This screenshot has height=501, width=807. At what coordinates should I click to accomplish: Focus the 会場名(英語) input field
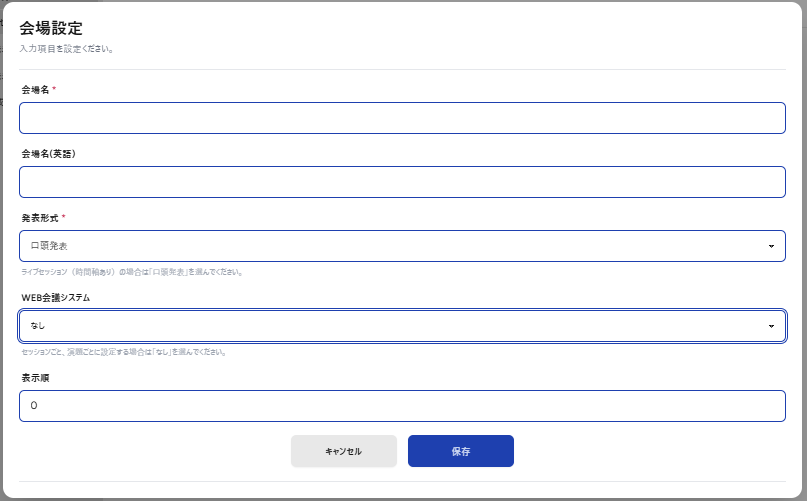point(402,182)
